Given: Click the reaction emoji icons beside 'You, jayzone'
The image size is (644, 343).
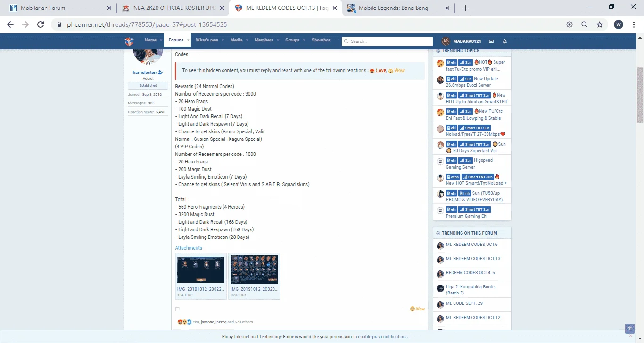Looking at the screenshot, I should click(184, 322).
